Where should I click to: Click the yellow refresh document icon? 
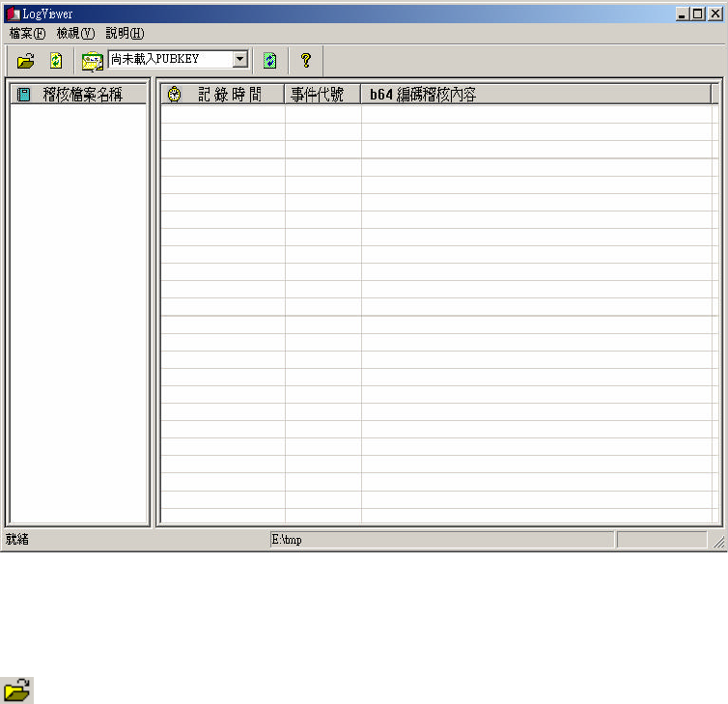(56, 61)
